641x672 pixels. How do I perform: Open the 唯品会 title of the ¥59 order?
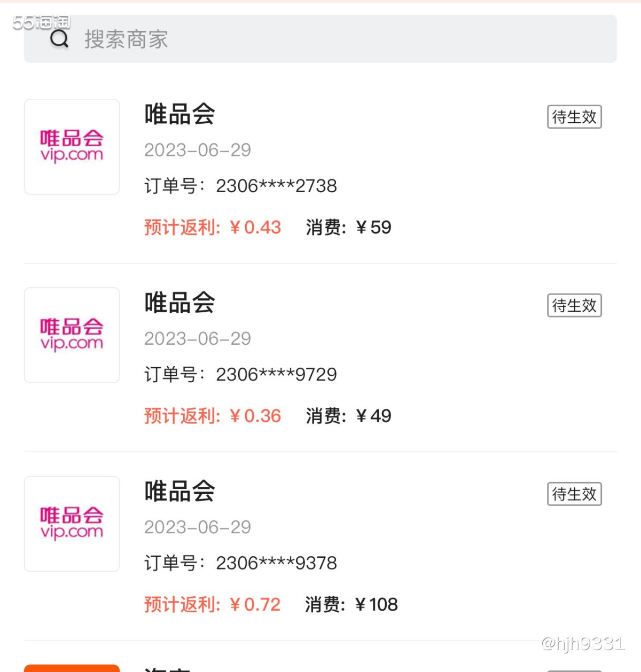(179, 114)
